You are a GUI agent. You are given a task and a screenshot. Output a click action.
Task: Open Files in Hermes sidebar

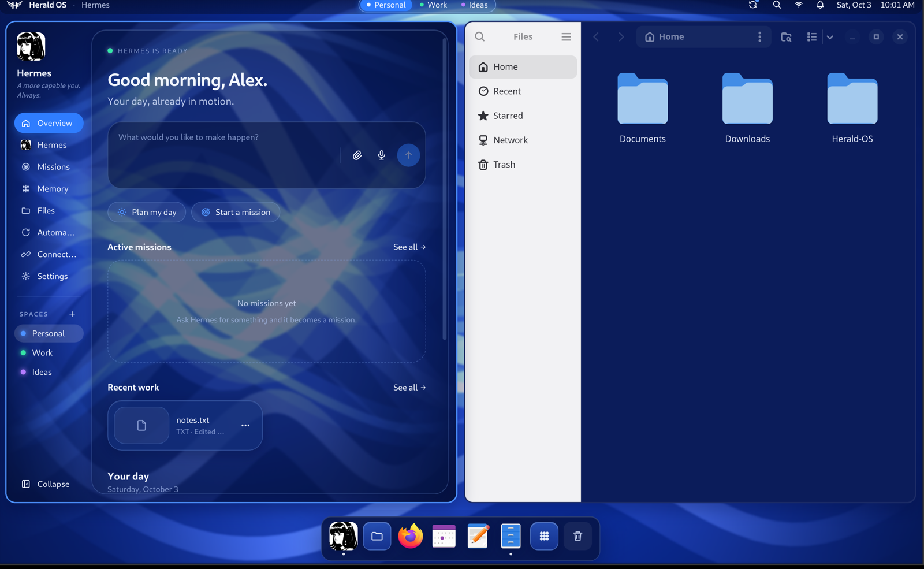point(49,211)
